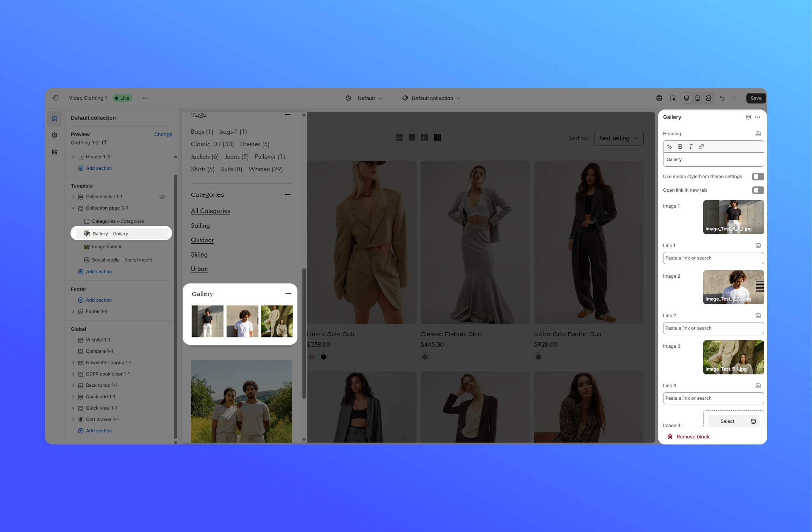Click Image 3 thumbnail Image_Test_5_1.jpg
This screenshot has width=812, height=532.
click(x=733, y=357)
